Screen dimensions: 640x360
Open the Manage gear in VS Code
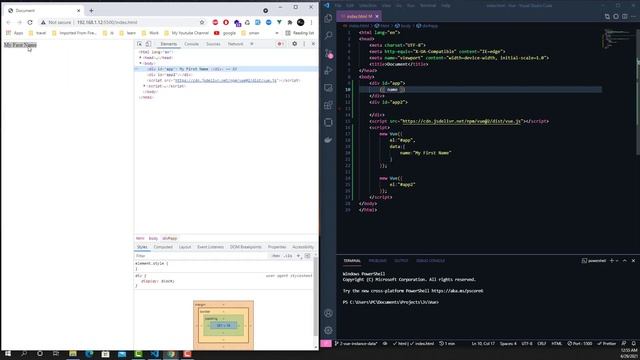pos(329,330)
